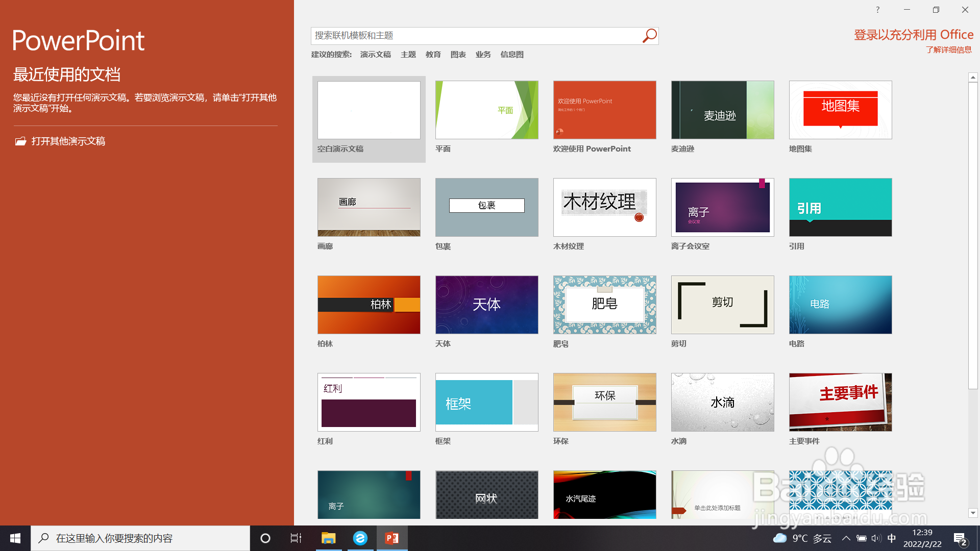
Task: Click the taskbar search box
Action: click(x=140, y=538)
